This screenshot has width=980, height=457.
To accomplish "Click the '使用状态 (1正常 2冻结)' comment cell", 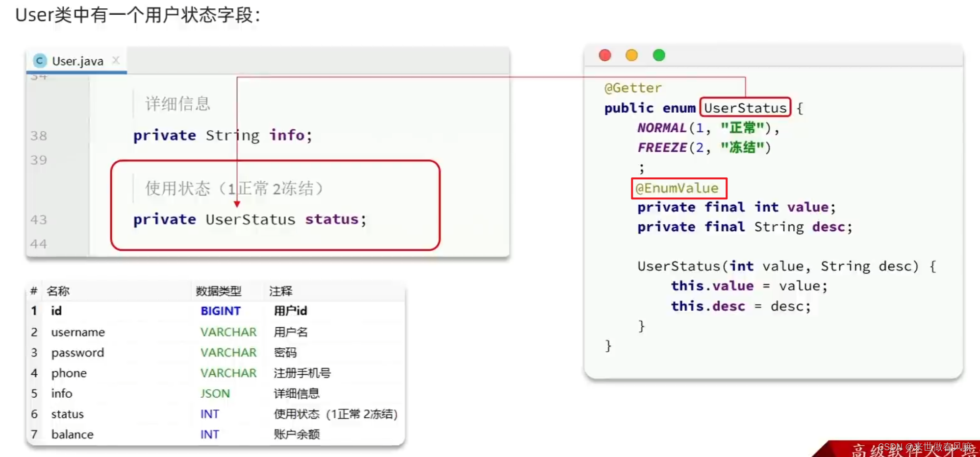I will [x=336, y=414].
